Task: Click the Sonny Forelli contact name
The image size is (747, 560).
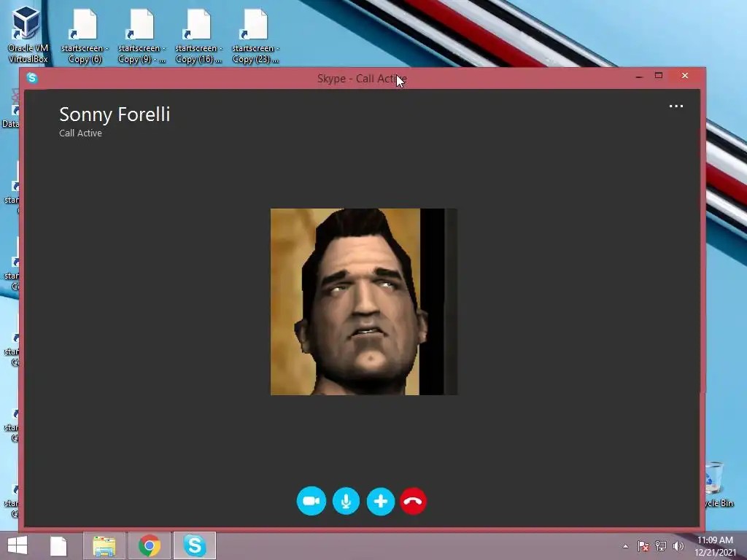Action: pos(115,114)
